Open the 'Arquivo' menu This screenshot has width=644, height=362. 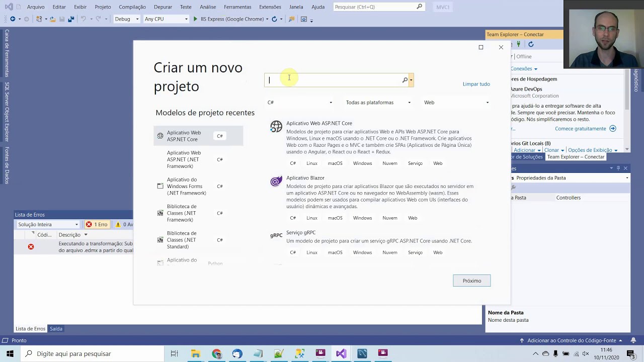[36, 7]
